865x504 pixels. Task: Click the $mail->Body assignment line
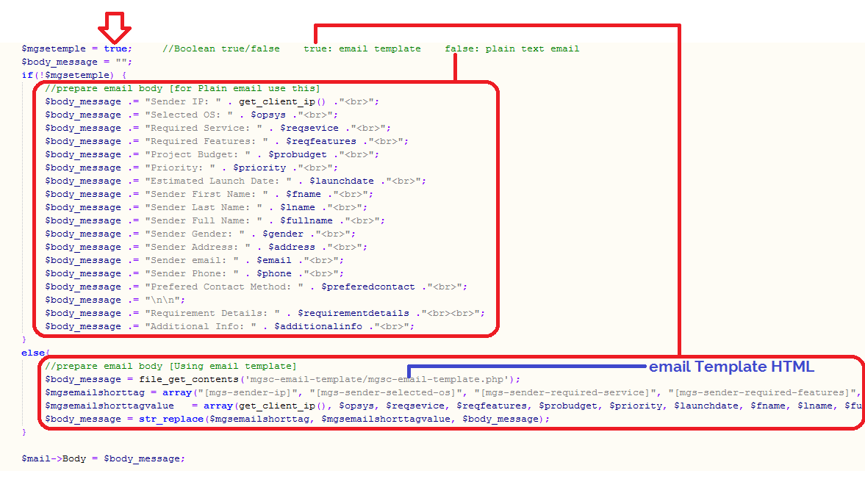click(x=103, y=458)
